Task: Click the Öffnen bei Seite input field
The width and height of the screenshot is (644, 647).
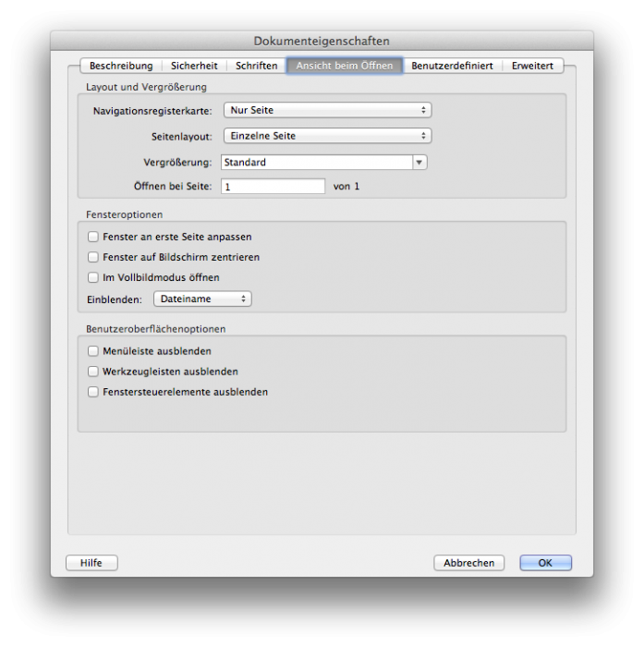Action: (x=273, y=187)
